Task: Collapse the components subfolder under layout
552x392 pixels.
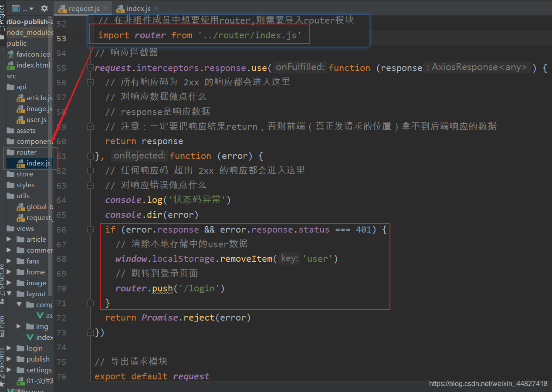Action: pyautogui.click(x=19, y=304)
